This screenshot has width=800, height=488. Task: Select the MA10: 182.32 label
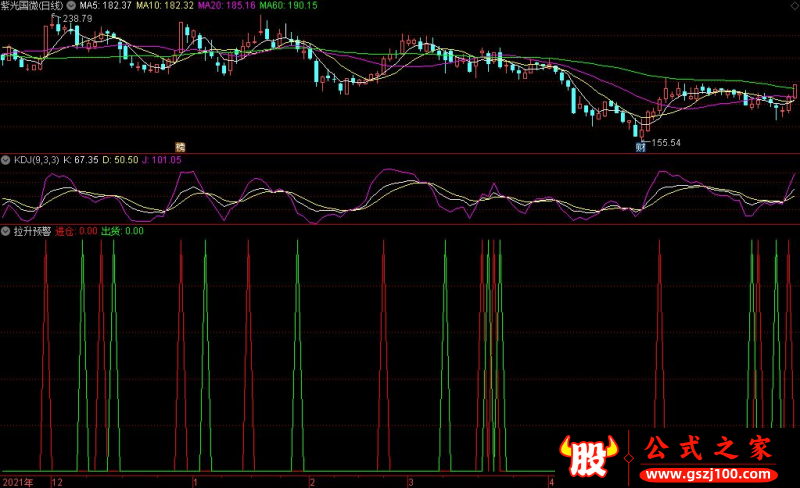[x=165, y=6]
